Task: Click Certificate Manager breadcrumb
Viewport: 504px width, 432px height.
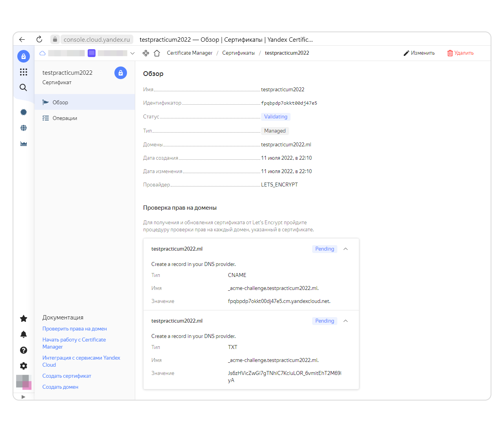Action: coord(189,53)
